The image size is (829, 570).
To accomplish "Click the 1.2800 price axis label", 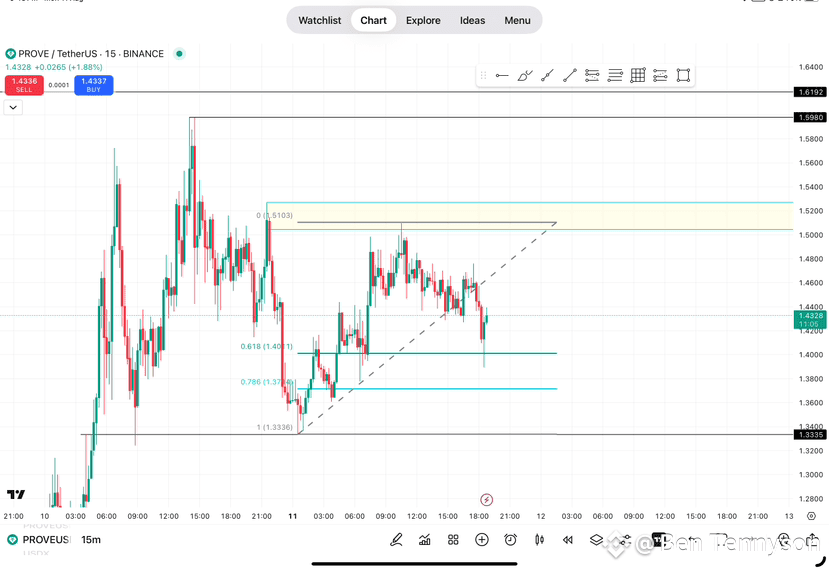I will (x=810, y=499).
